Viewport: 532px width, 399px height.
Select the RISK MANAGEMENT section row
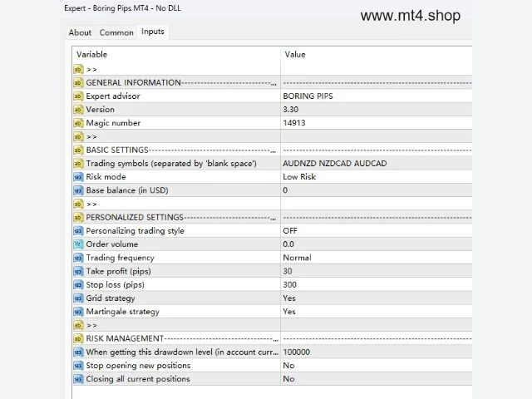click(x=272, y=338)
